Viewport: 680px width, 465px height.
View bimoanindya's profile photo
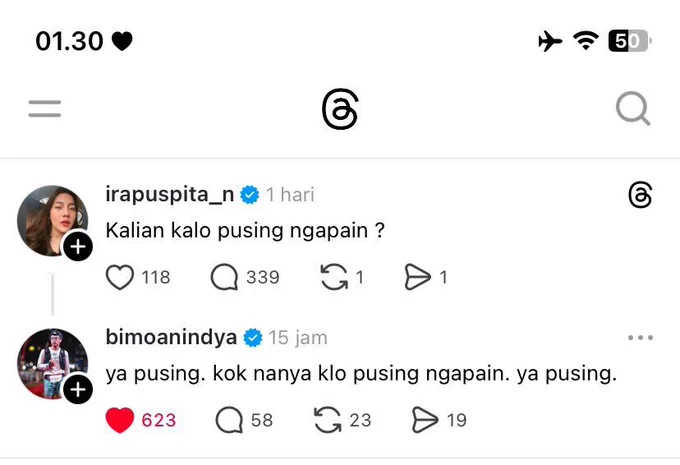(52, 363)
